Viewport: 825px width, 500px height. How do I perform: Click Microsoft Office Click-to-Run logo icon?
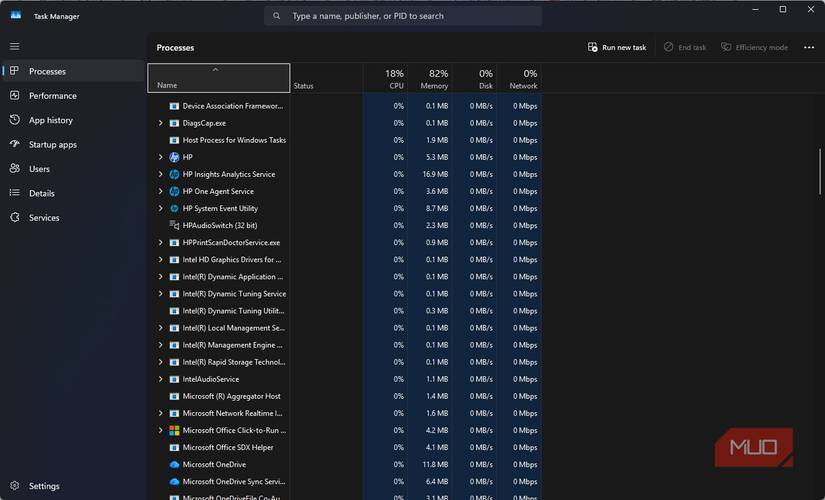[x=174, y=431]
